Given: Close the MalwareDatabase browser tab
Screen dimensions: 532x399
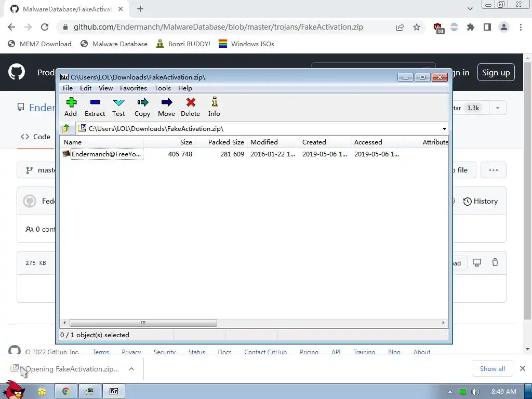Looking at the screenshot, I should point(121,9).
